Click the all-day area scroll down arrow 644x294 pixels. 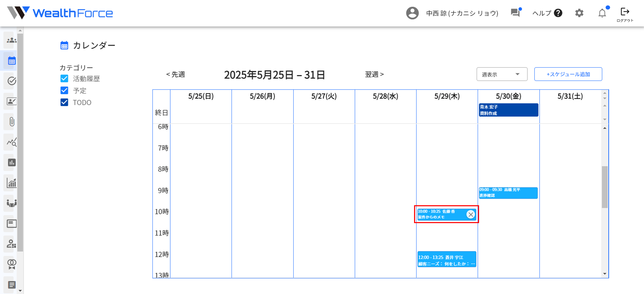(604, 119)
